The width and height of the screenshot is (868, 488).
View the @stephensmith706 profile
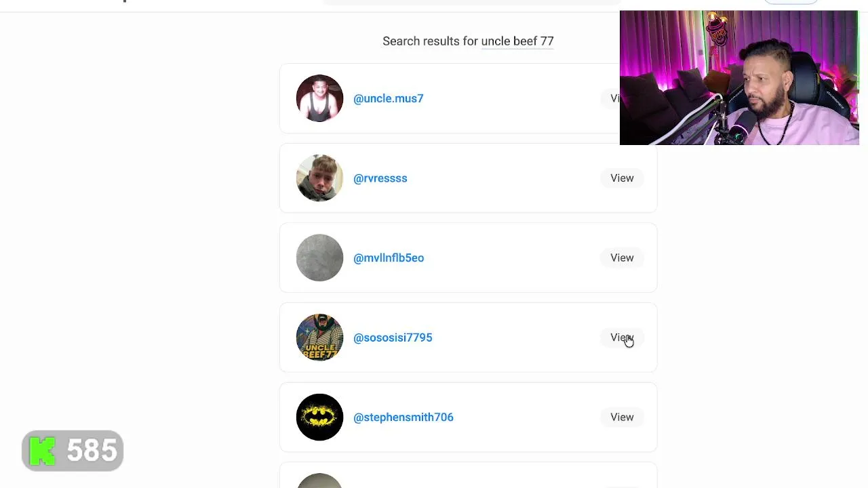point(622,417)
